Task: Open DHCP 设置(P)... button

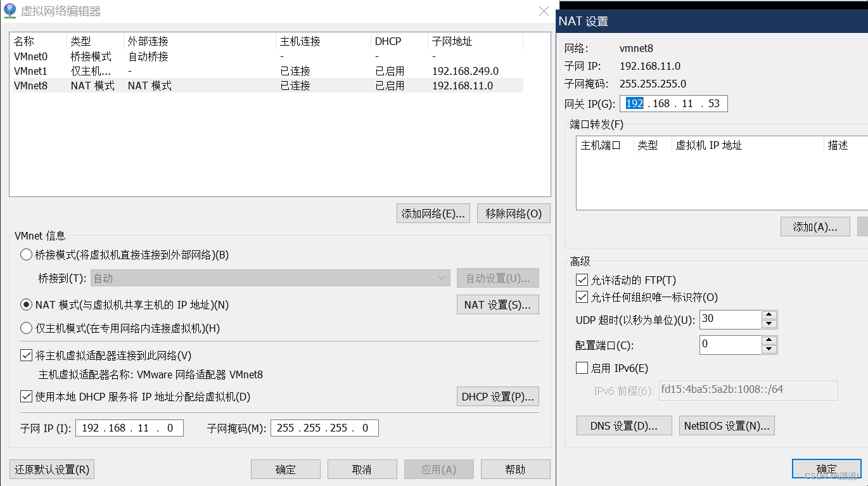Action: pos(497,397)
